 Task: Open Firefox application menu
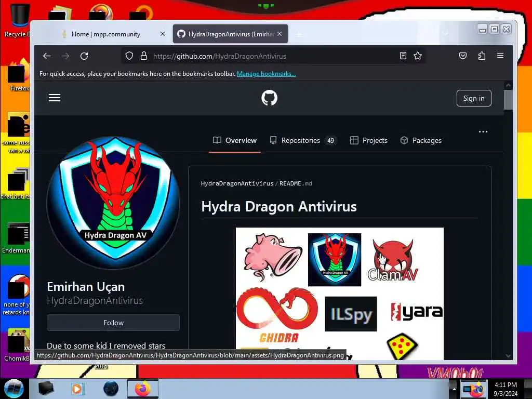click(500, 55)
